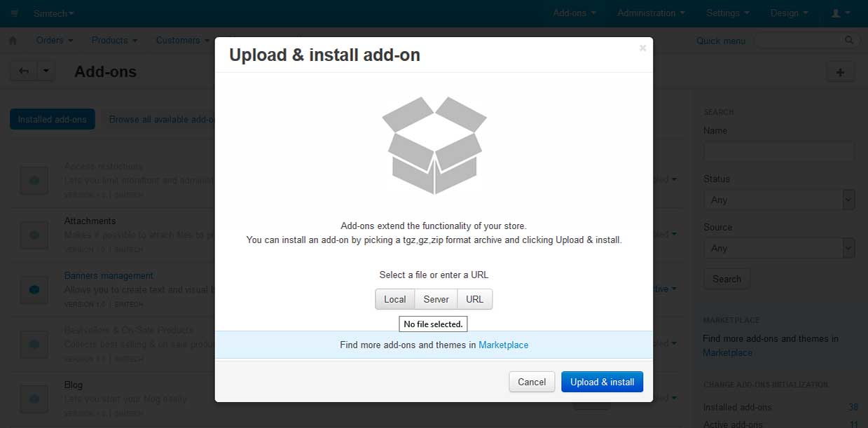Click the Attachments add-on icon
The image size is (868, 428).
coord(34,234)
